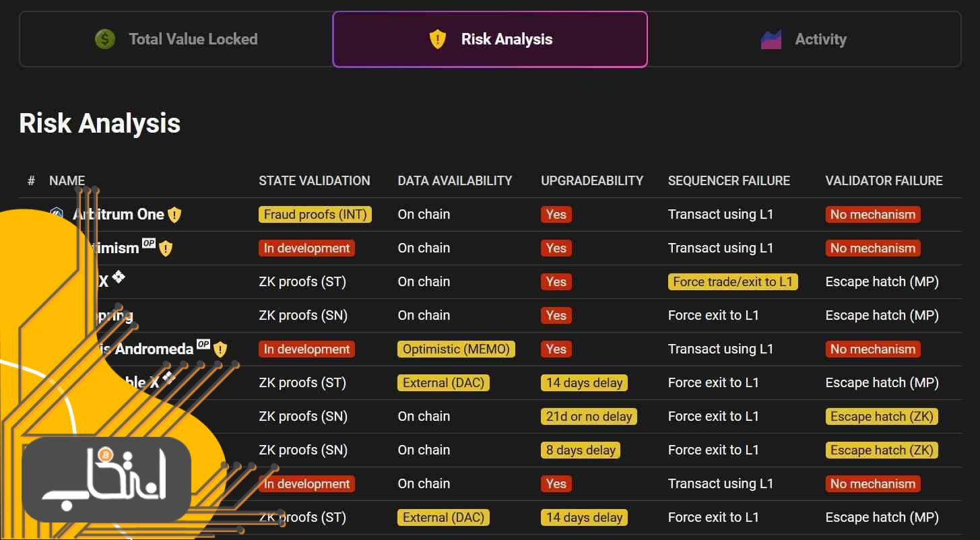Click the Yes upgradeability badge for Arbitrum One
980x540 pixels.
(556, 214)
